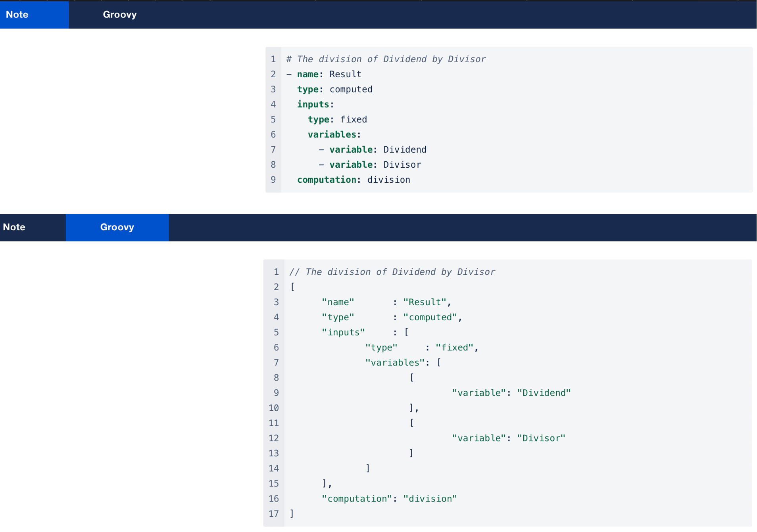Click the "division" string on Groovy line 16
The width and height of the screenshot is (757, 532).
click(430, 498)
